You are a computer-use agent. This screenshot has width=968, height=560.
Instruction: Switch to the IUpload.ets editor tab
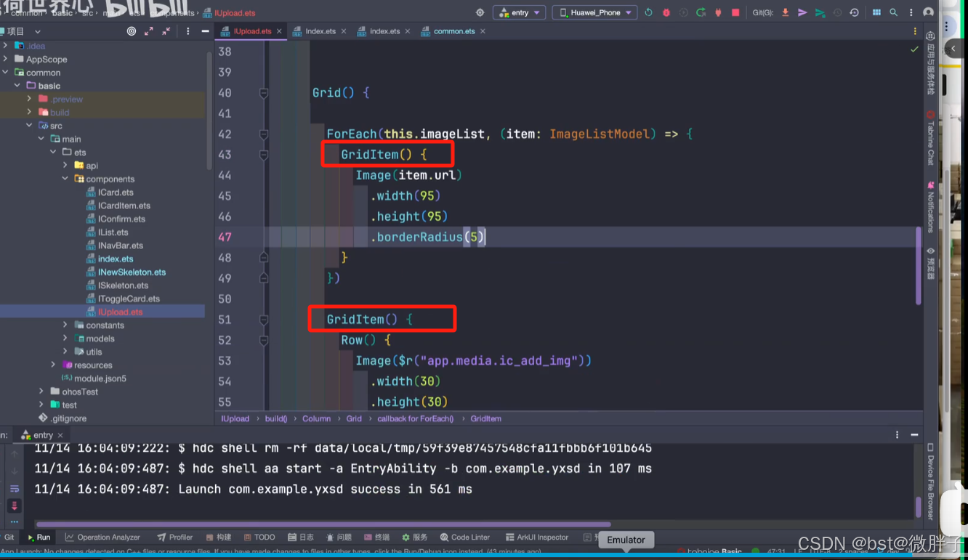point(252,31)
